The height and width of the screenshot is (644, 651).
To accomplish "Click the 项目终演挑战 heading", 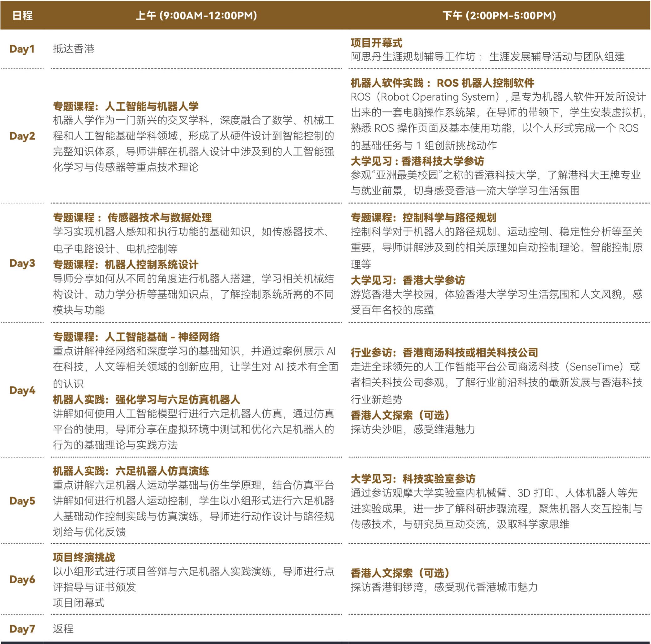I will 84,557.
